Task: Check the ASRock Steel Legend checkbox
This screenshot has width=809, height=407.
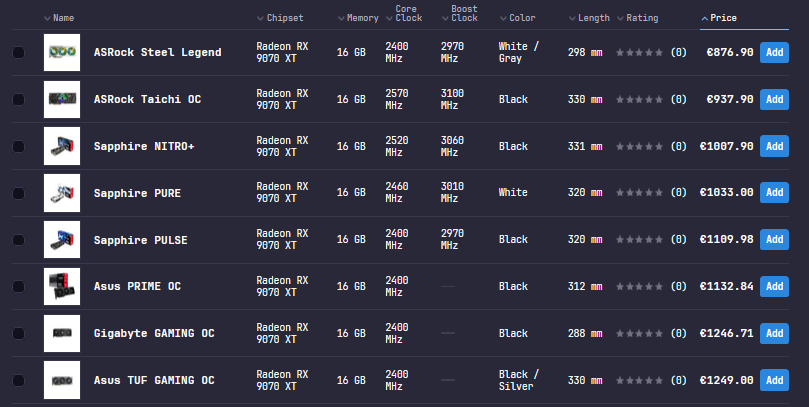Action: pos(19,53)
